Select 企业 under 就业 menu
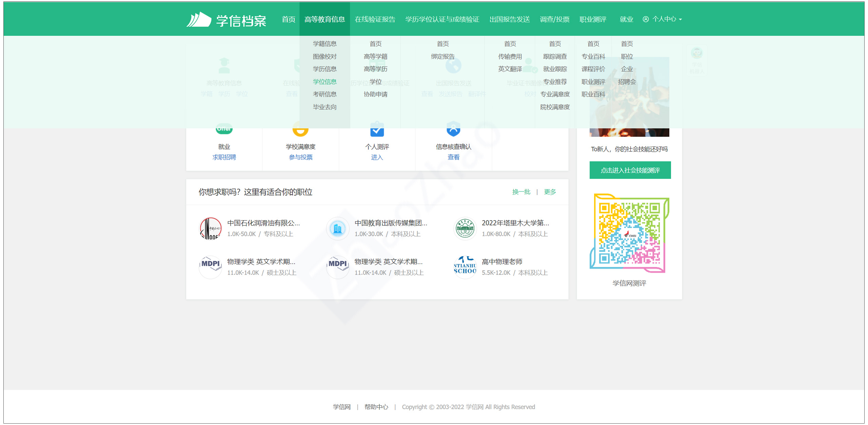 point(627,69)
